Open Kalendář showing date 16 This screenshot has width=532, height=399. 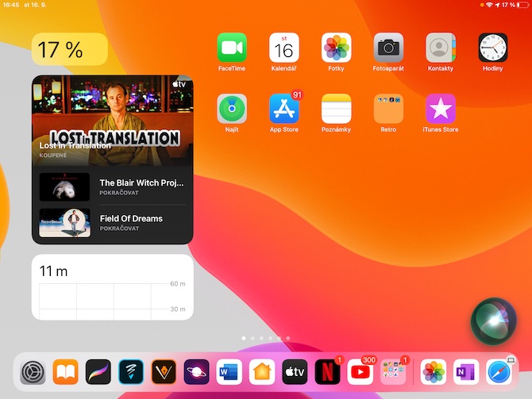[284, 48]
